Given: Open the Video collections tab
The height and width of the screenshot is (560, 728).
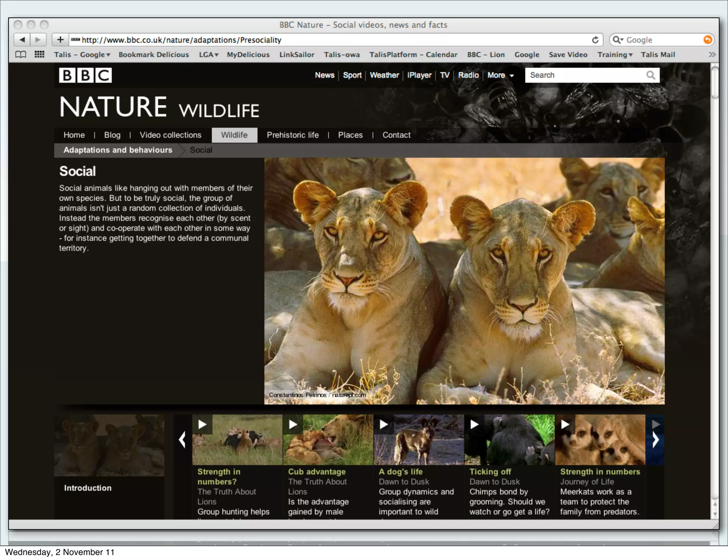Looking at the screenshot, I should 170,135.
